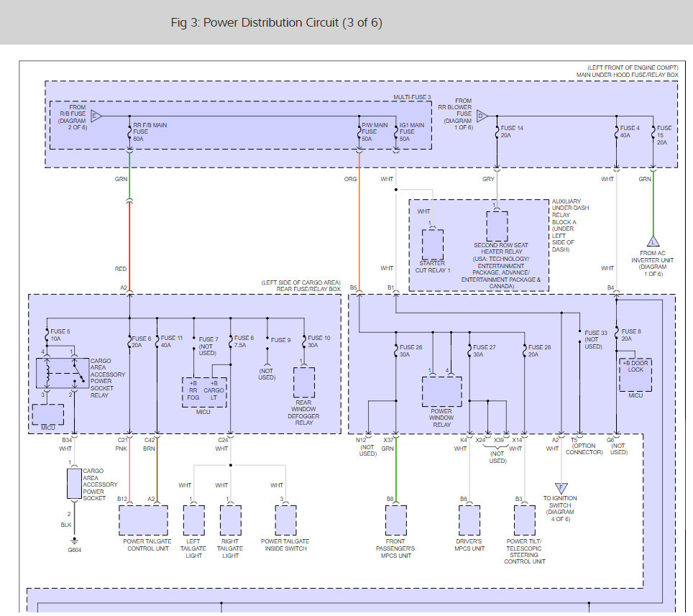The width and height of the screenshot is (693, 616).
Task: Select the Power Tailgate Inside Switch box
Action: tap(285, 520)
